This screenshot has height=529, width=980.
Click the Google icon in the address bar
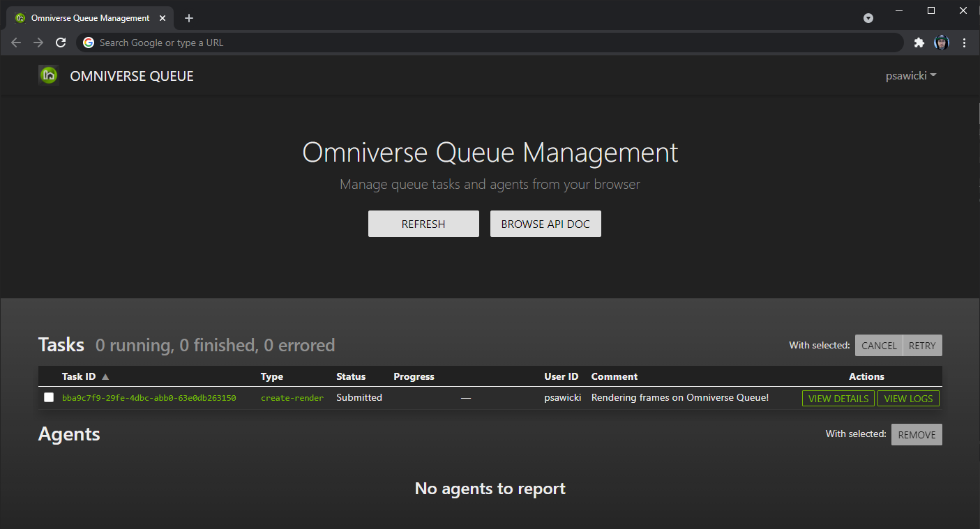89,43
